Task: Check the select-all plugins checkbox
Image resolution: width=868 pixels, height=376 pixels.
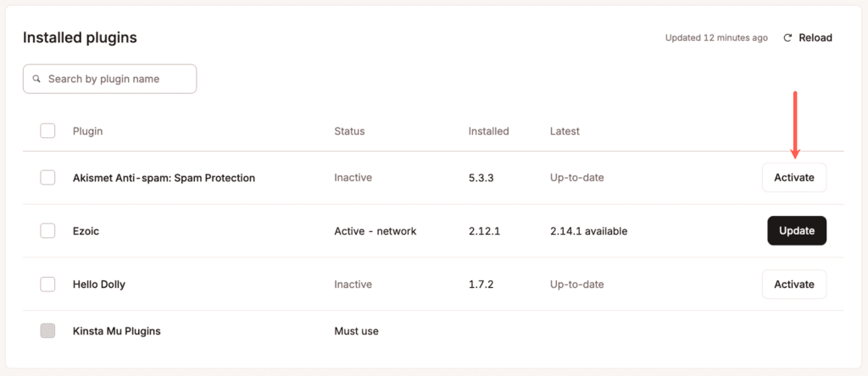Action: tap(48, 131)
